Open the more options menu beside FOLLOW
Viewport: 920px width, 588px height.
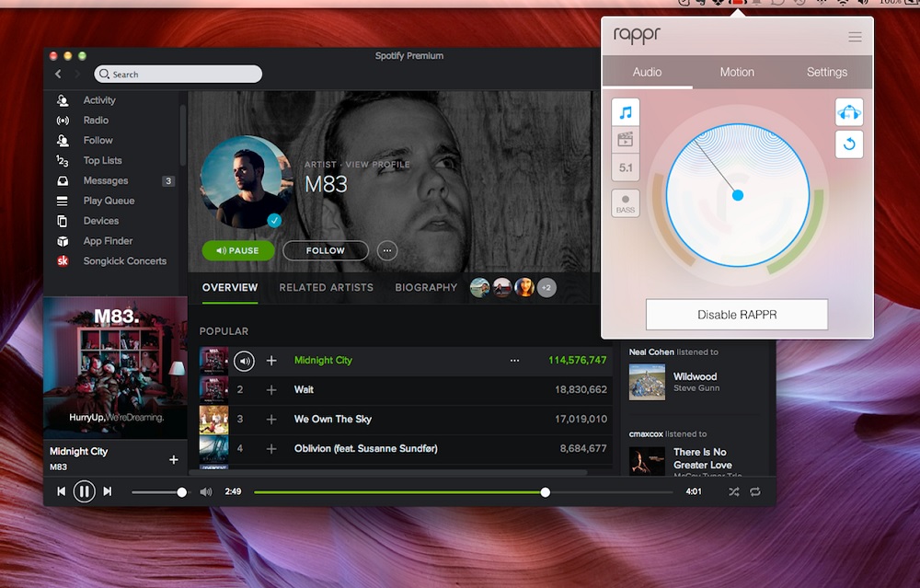click(x=387, y=250)
